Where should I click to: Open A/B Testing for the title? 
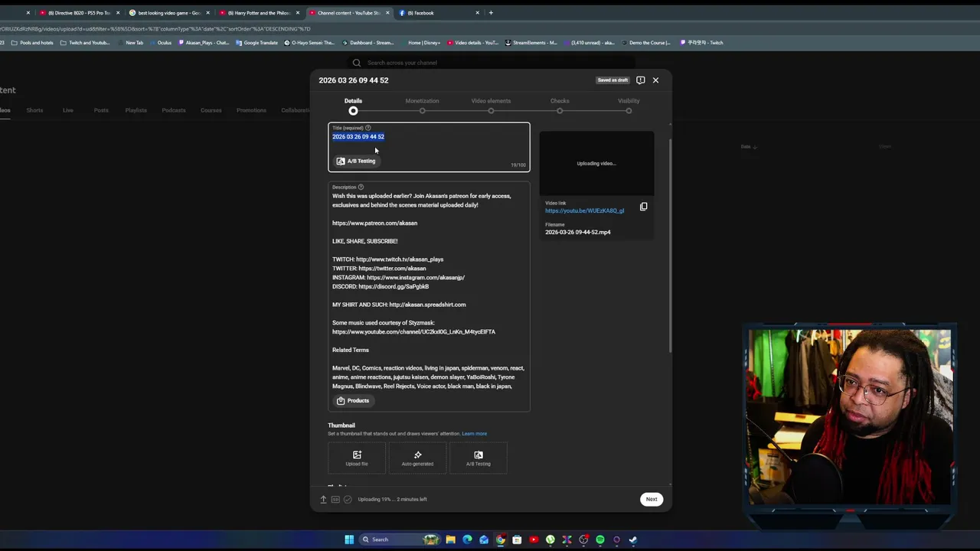point(356,161)
